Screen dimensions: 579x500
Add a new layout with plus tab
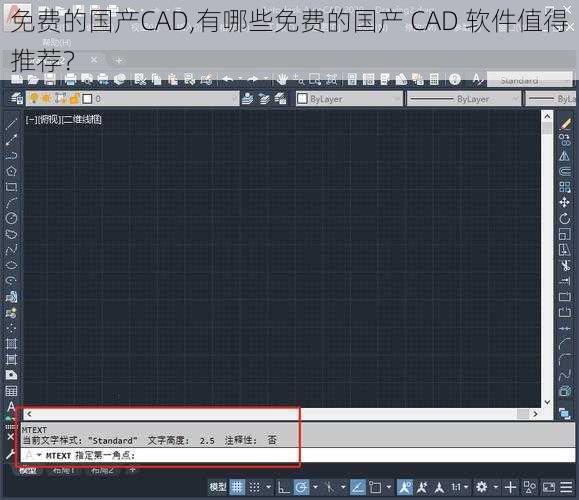pyautogui.click(x=133, y=470)
